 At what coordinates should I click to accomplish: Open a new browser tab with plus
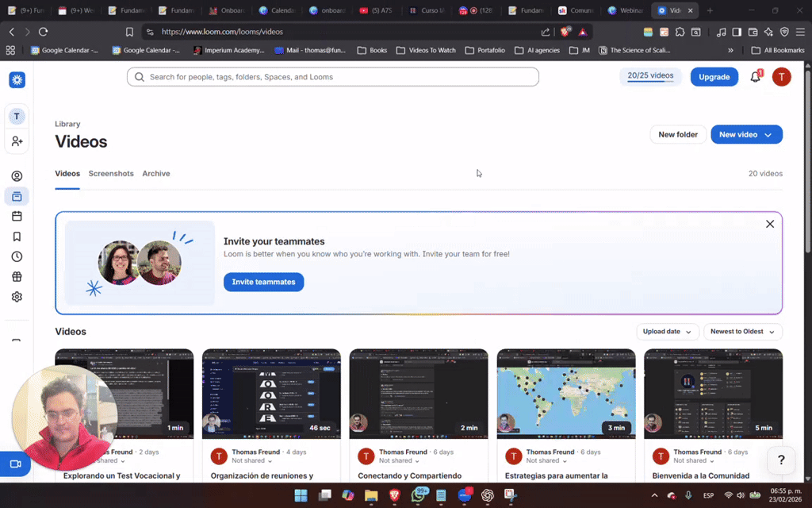[x=710, y=10]
